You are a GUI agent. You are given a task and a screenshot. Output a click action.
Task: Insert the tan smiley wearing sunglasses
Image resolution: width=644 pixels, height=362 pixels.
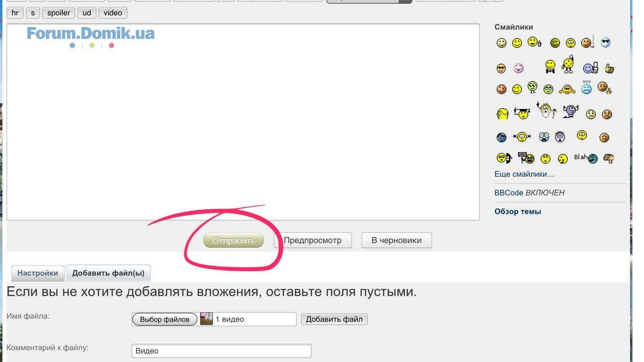(501, 69)
